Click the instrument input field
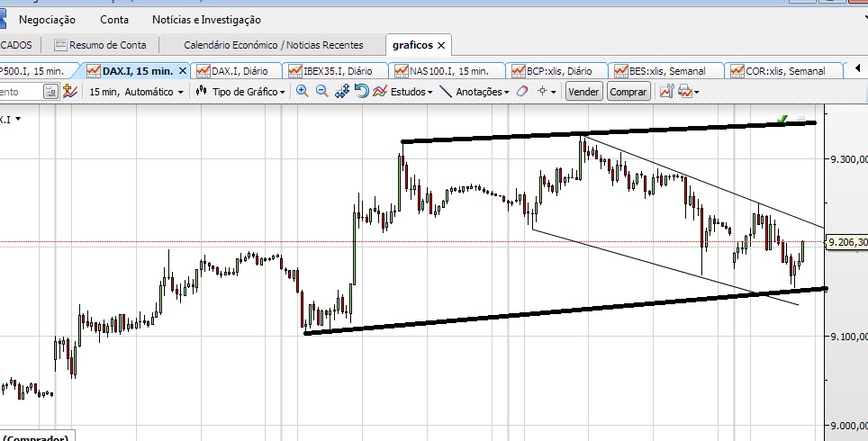 click(x=21, y=91)
